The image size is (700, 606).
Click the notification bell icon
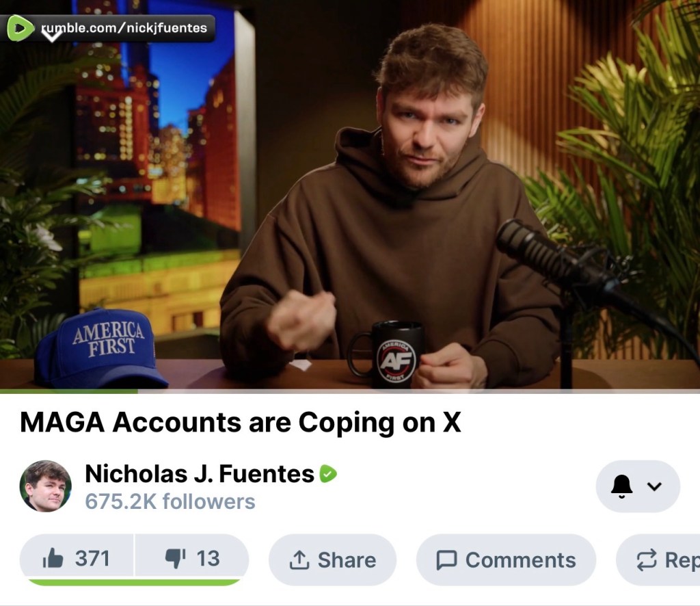pos(621,486)
